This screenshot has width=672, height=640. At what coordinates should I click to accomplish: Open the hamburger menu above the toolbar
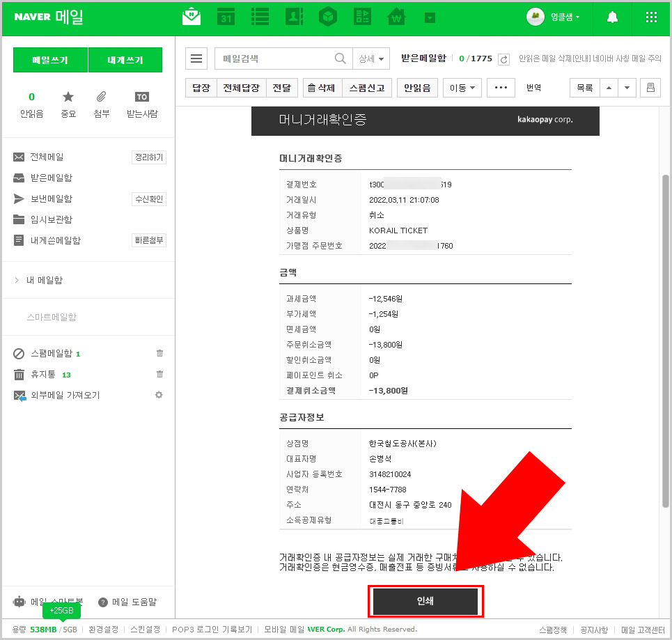(x=196, y=58)
